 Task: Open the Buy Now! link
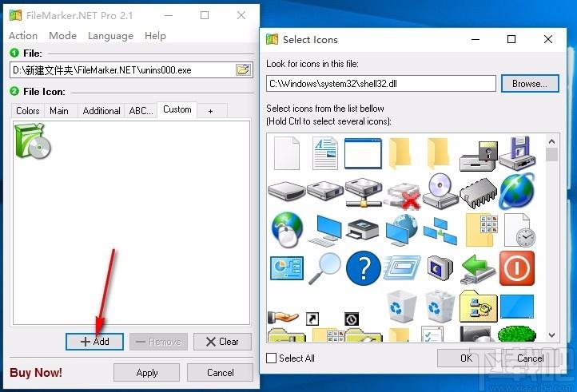(x=36, y=373)
